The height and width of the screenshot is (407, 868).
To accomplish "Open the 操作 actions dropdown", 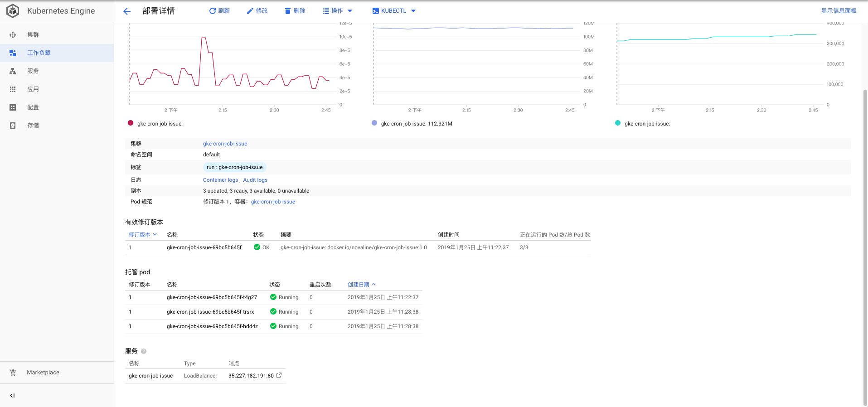I will pyautogui.click(x=337, y=11).
